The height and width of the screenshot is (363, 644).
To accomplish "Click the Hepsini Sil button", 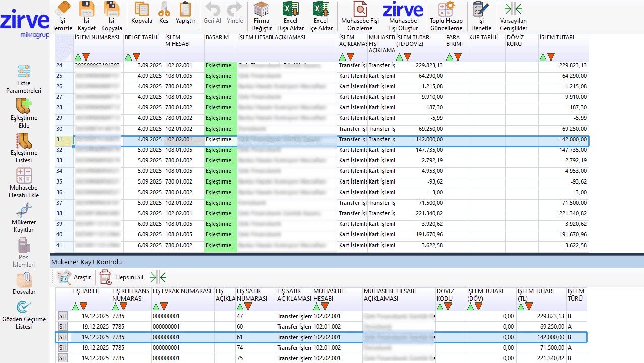I will coord(122,277).
